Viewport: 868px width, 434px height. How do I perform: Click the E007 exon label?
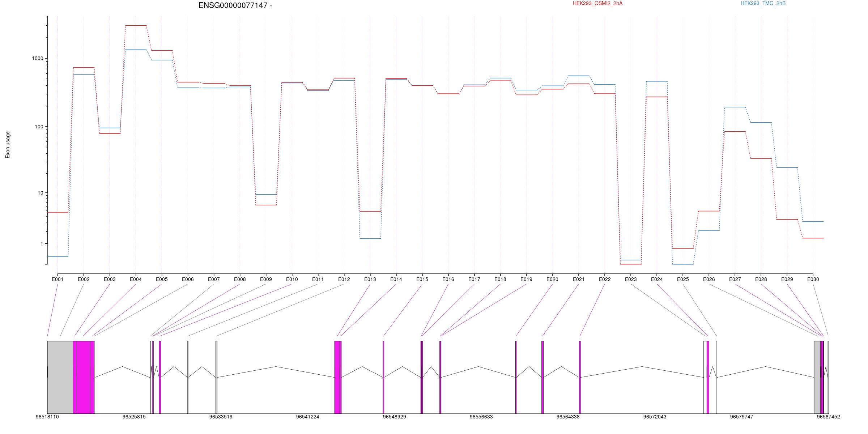coord(214,279)
